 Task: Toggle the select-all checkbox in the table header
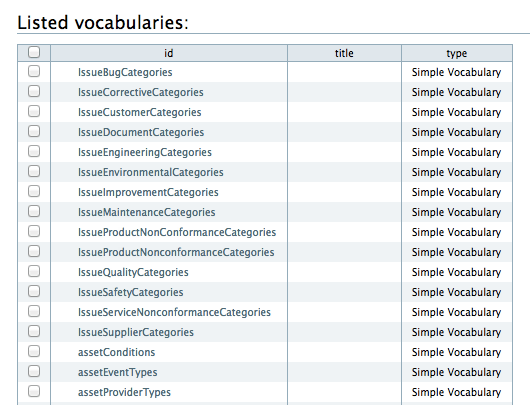[x=34, y=52]
